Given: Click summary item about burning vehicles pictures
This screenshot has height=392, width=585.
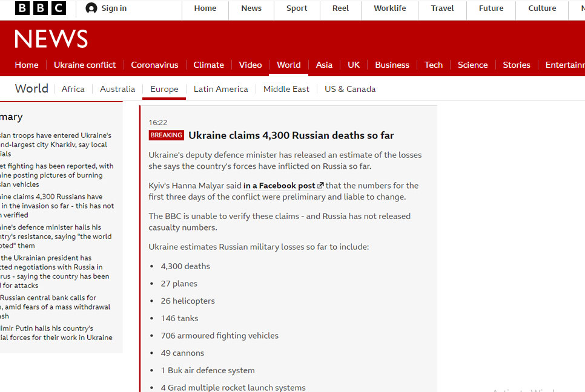Looking at the screenshot, I should click(57, 175).
